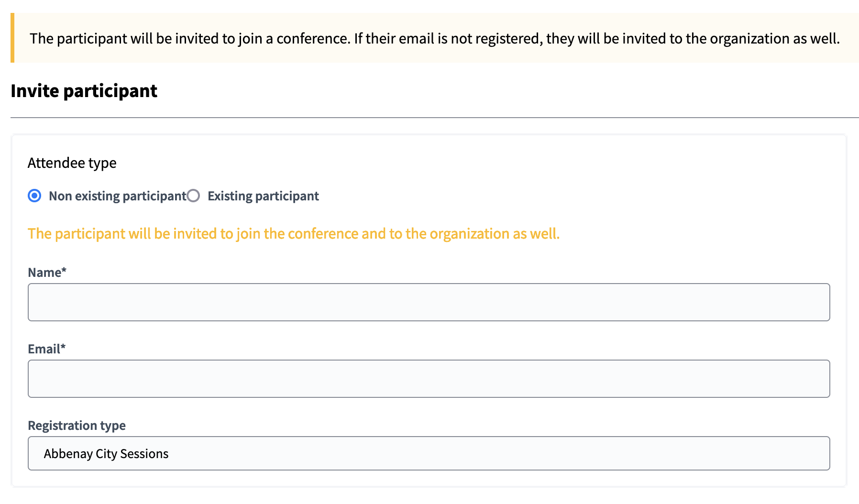The width and height of the screenshot is (859, 504).
Task: Select the Existing participant radio button
Action: coord(193,196)
